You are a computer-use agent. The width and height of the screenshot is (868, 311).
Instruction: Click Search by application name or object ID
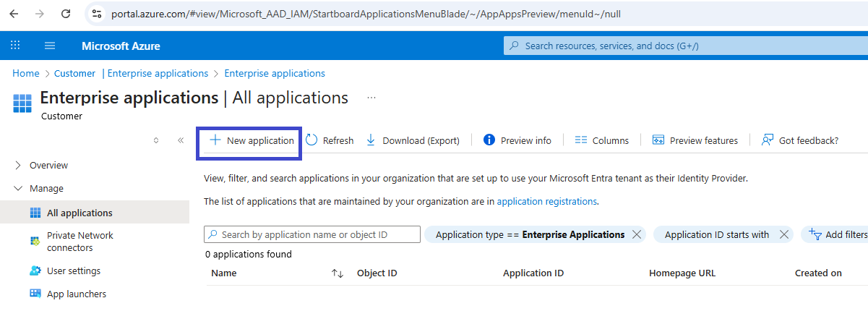[x=312, y=234]
